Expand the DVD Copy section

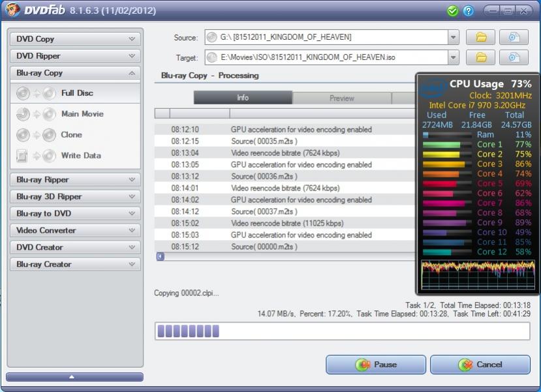click(x=75, y=39)
